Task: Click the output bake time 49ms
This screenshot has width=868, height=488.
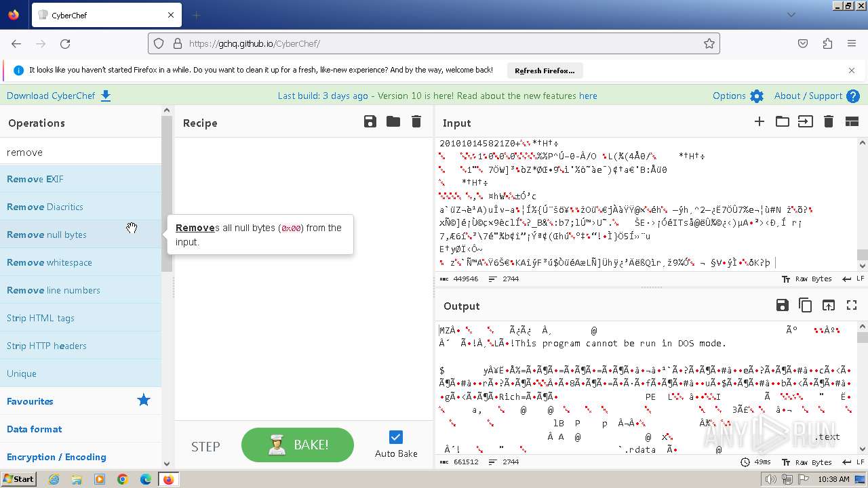Action: [x=757, y=462]
